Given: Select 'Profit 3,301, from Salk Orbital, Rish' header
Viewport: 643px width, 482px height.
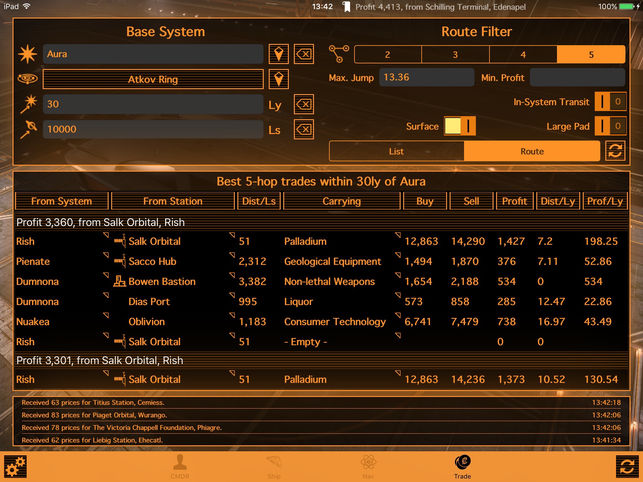Looking at the screenshot, I should 322,360.
